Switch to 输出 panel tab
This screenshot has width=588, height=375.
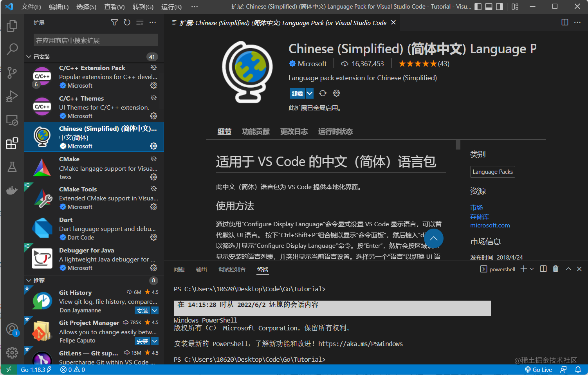[201, 269]
